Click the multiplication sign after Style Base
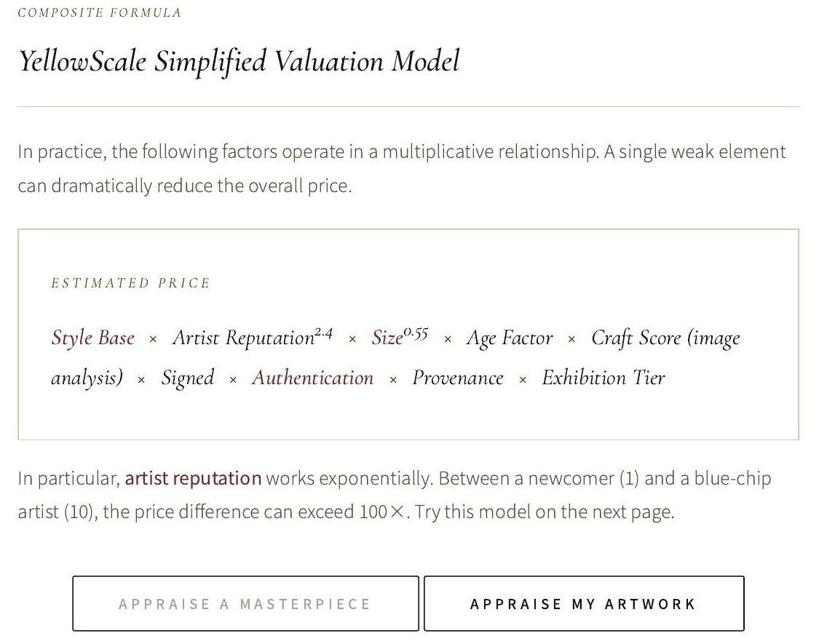819x644 pixels. click(x=153, y=340)
